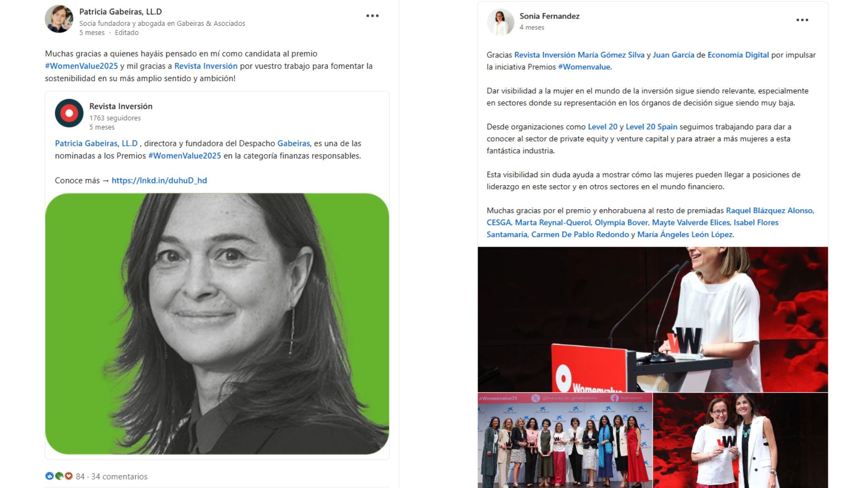868x488 pixels.
Task: Follow the lnkd.in/duhuD_hd link
Action: click(x=159, y=180)
